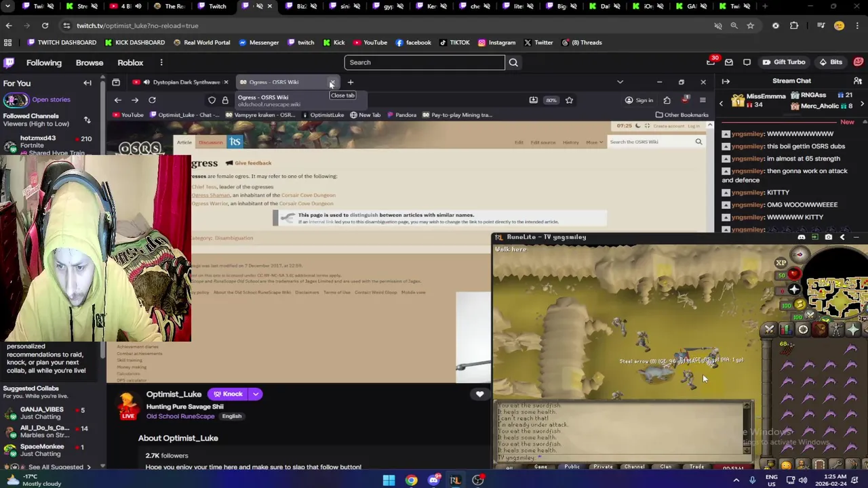The width and height of the screenshot is (868, 488).
Task: Open the wiki Discussion tab
Action: (x=210, y=142)
